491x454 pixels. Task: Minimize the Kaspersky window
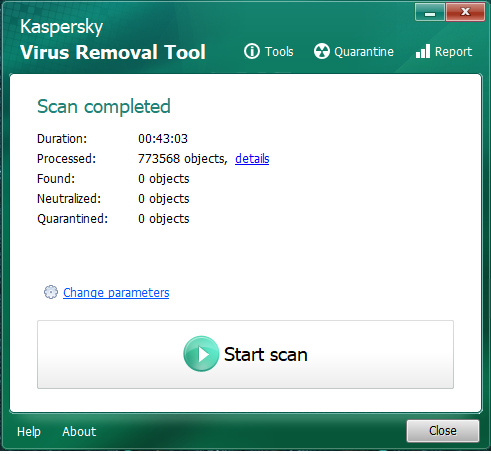pos(430,13)
